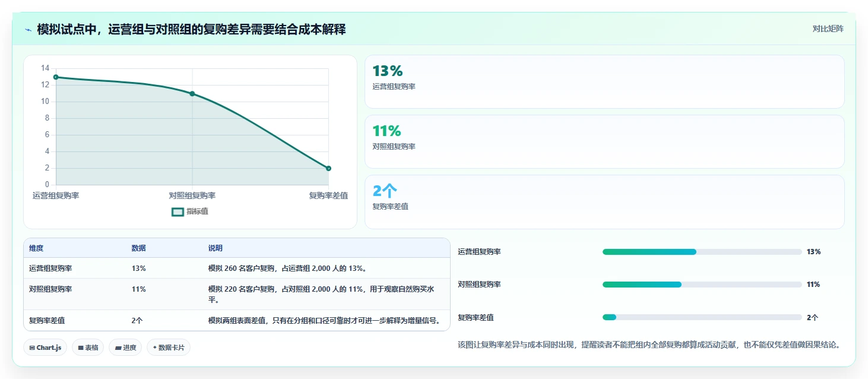Open the 2个 复购率差值 data card
Viewport: 868px width, 379px height.
(604, 202)
